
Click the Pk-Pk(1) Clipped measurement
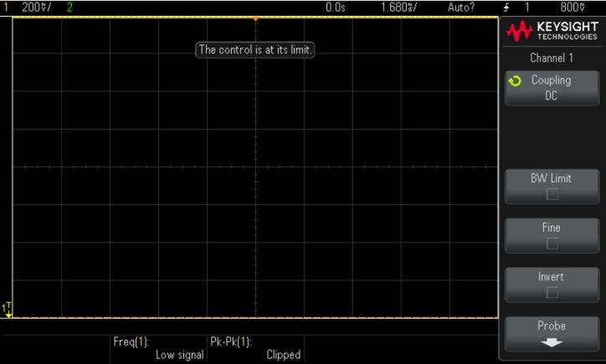click(254, 348)
